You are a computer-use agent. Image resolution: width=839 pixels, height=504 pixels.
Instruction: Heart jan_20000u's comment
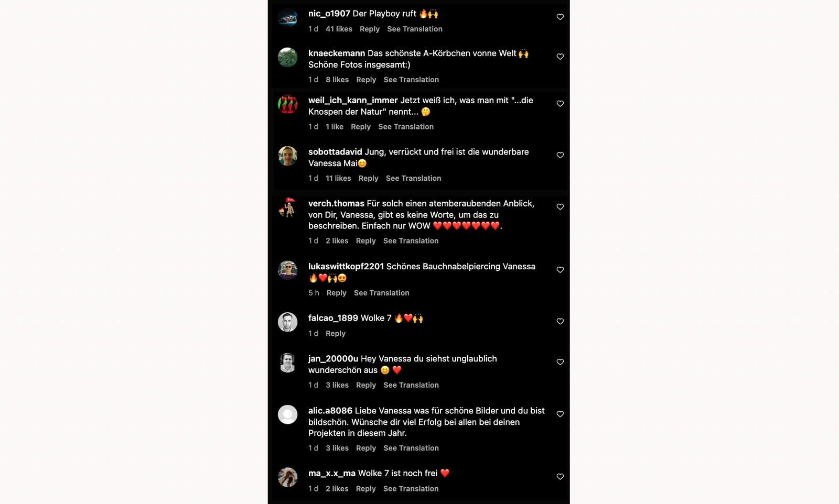click(560, 362)
